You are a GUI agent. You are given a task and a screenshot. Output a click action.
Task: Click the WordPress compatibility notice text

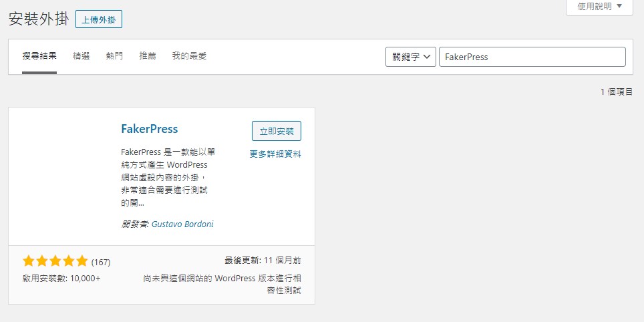pos(222,284)
